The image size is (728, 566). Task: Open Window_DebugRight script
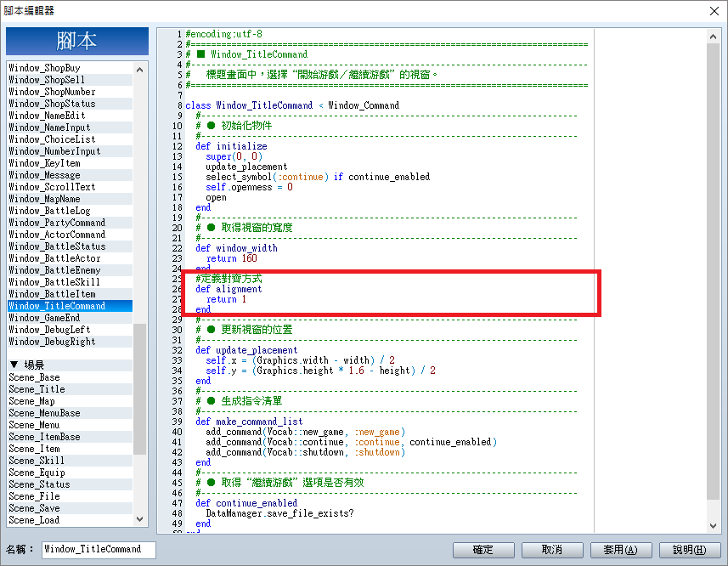pos(71,342)
